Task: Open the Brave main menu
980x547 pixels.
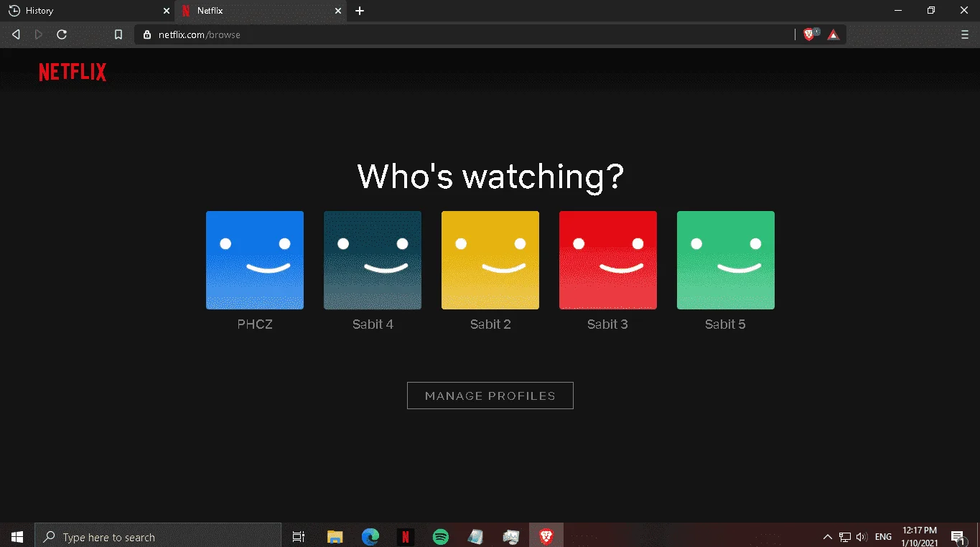Action: (x=964, y=34)
